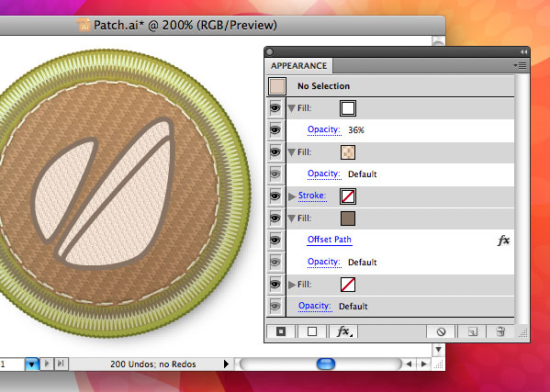Collapse the panel using double-arrow icon
Screen dimensions: 550x392
[523, 52]
